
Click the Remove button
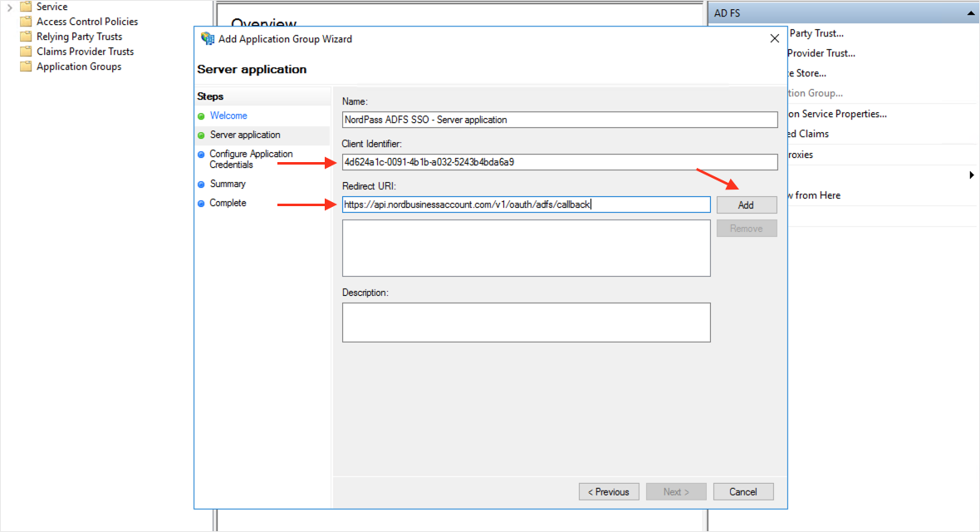point(747,229)
